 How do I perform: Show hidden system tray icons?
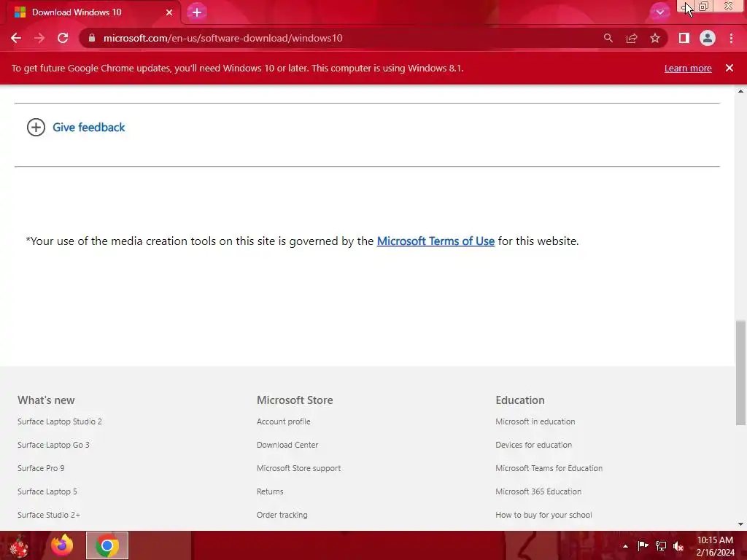point(625,546)
